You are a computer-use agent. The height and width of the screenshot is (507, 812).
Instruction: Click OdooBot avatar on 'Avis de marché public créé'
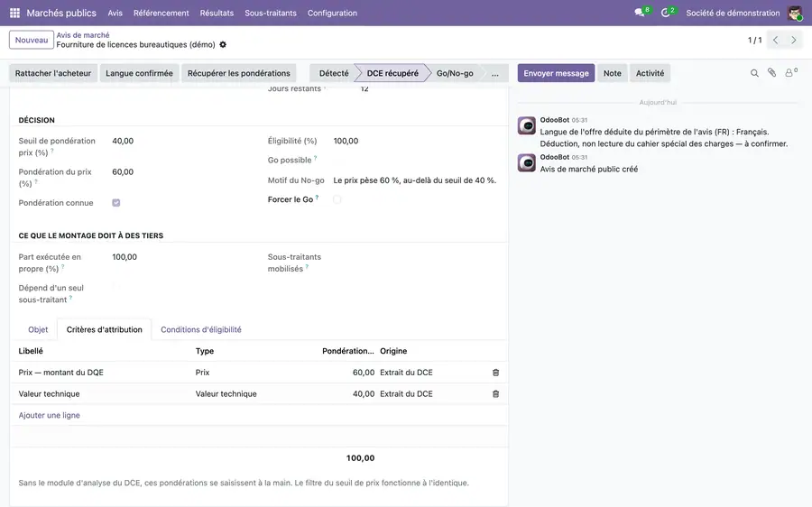[x=527, y=163]
